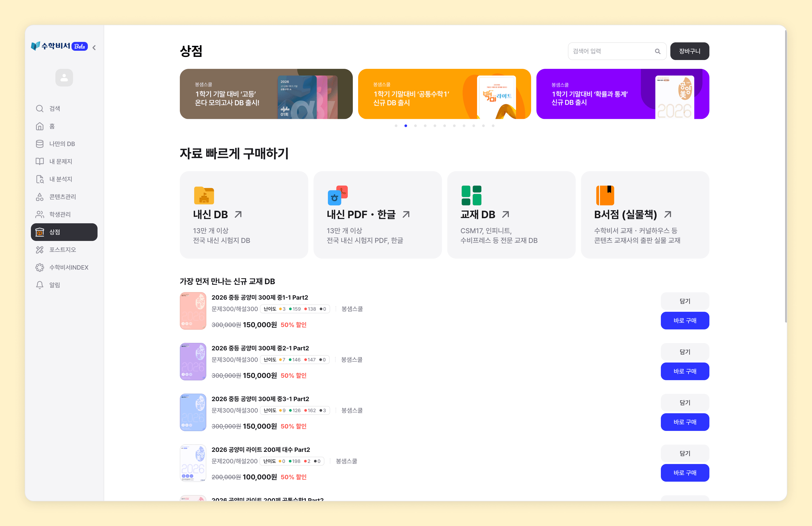Focus the 검색어 입력 search field
Screen dimensions: 812x526
(x=617, y=51)
